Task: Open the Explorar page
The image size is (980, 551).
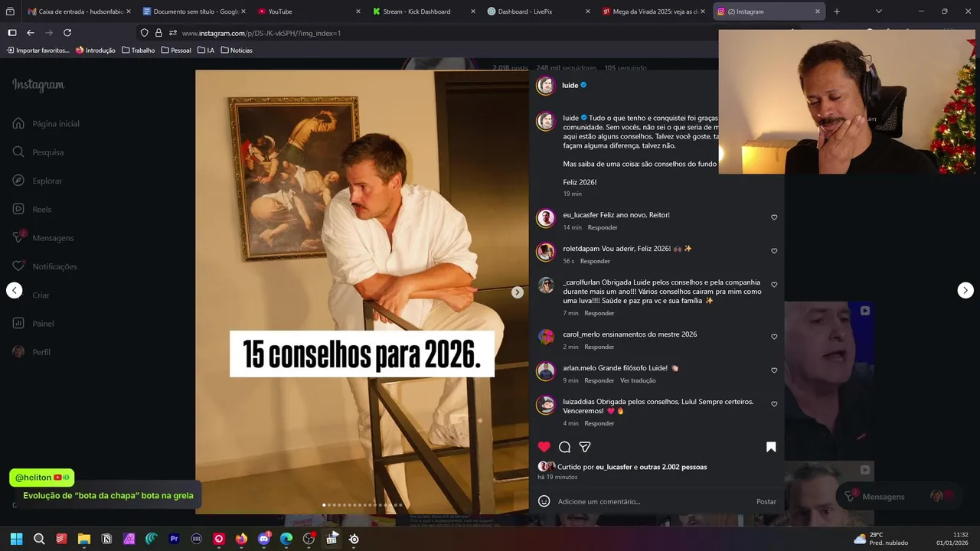Action: [38, 181]
